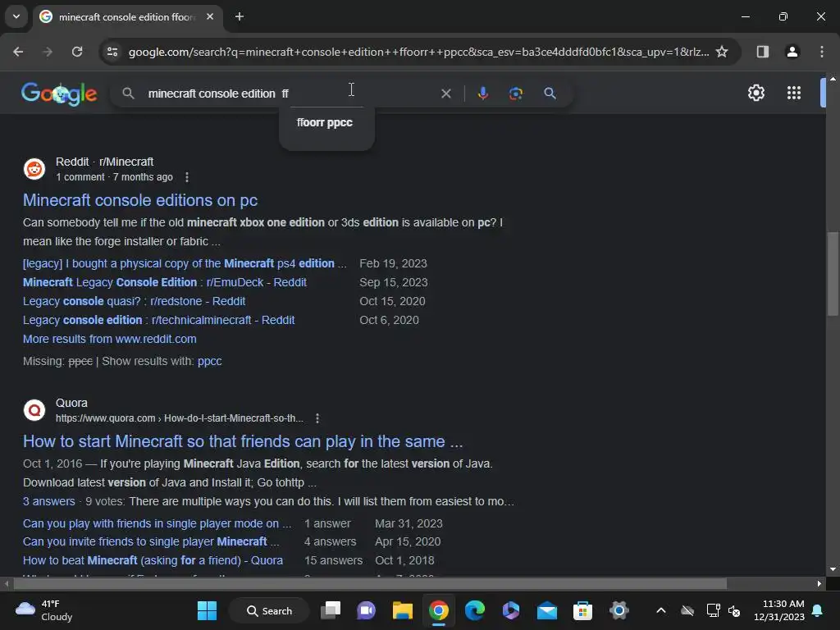The image size is (840, 630).
Task: Open the clock showing 11:30 AM
Action: point(779,610)
